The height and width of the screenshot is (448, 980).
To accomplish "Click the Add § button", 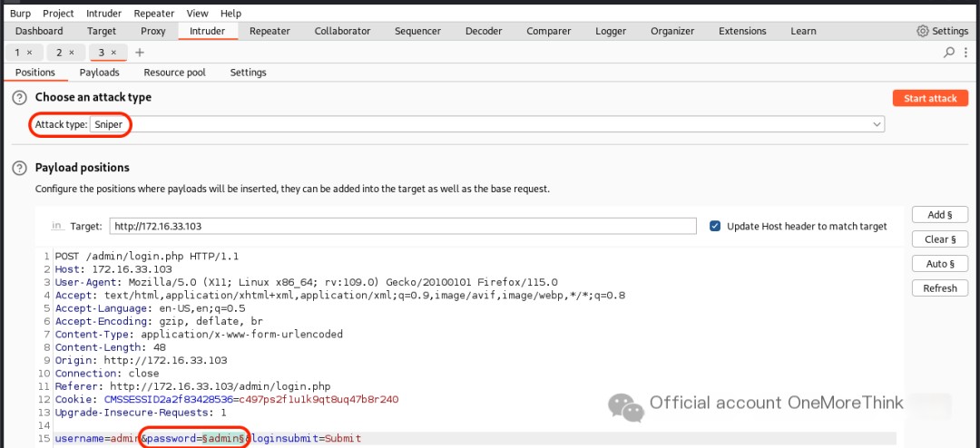I will click(940, 215).
